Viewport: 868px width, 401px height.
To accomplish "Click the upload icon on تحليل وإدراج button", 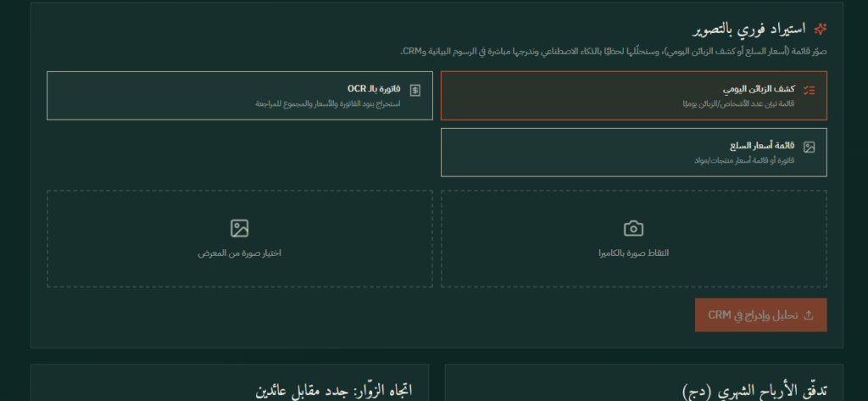I will (808, 315).
